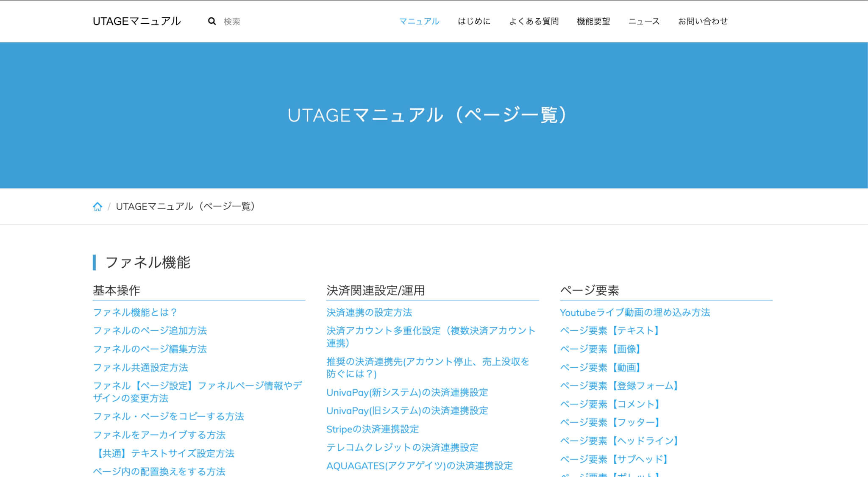
Task: Open ページ要素【ヘッドライン】 link
Action: click(x=620, y=441)
